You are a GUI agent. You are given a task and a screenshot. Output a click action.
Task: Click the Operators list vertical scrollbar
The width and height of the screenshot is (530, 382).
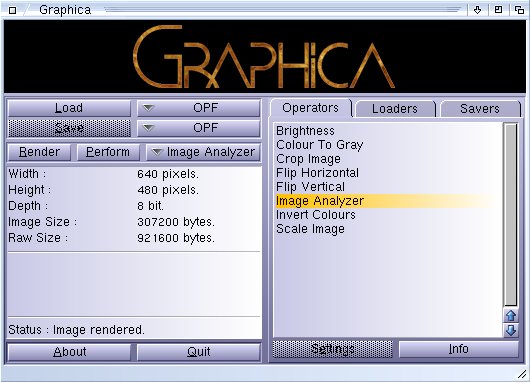[511, 215]
